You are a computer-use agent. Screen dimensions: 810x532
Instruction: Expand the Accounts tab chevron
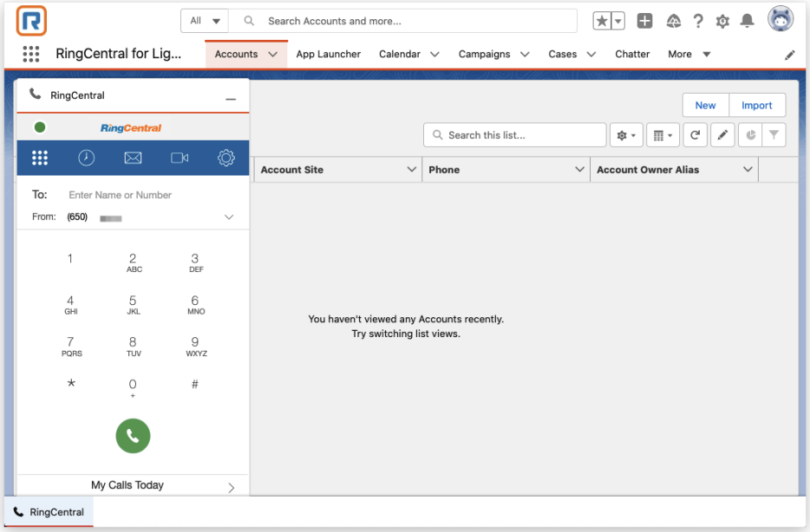pos(273,55)
